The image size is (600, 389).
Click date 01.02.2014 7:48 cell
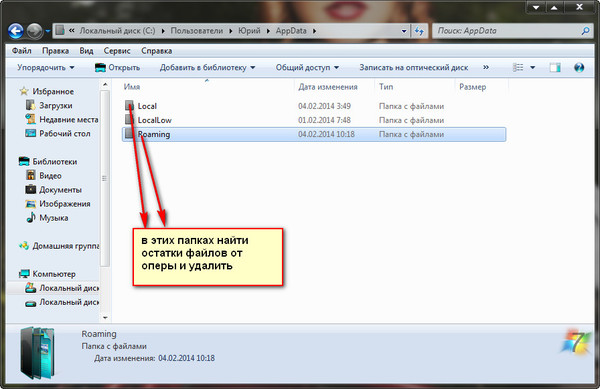pyautogui.click(x=324, y=120)
